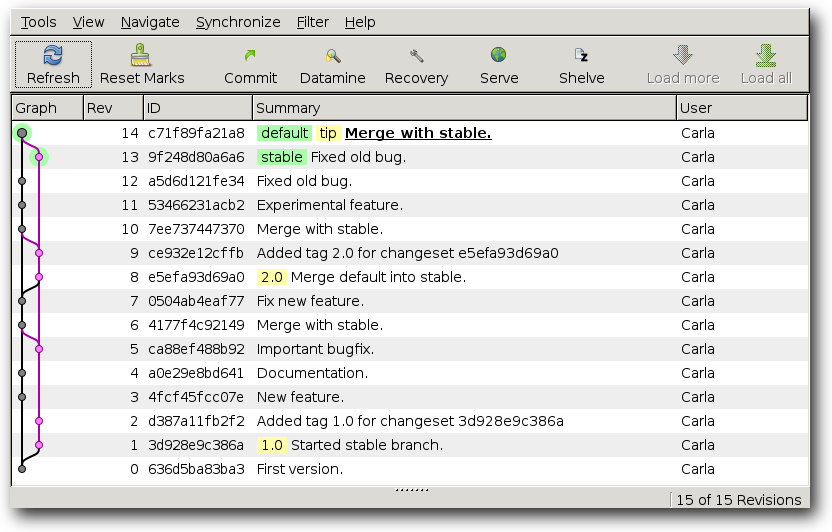Sort by the Graph column header
This screenshot has width=832, height=532.
(x=48, y=108)
